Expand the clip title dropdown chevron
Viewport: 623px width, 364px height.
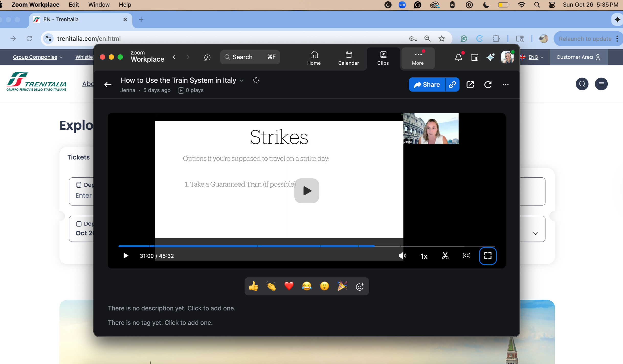(241, 81)
